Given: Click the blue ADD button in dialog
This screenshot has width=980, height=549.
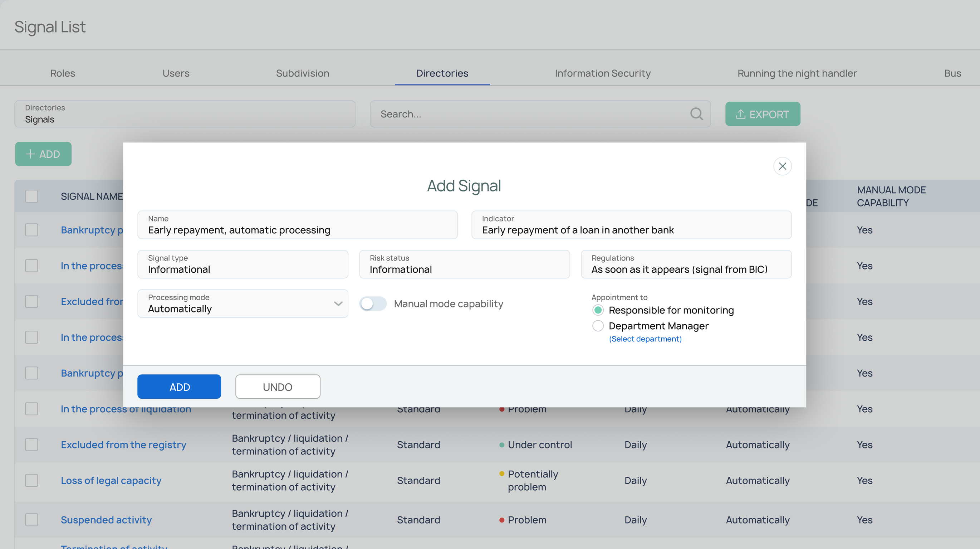Looking at the screenshot, I should point(179,387).
